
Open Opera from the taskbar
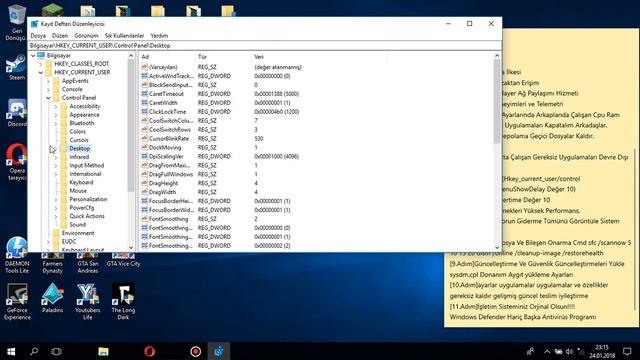click(149, 351)
